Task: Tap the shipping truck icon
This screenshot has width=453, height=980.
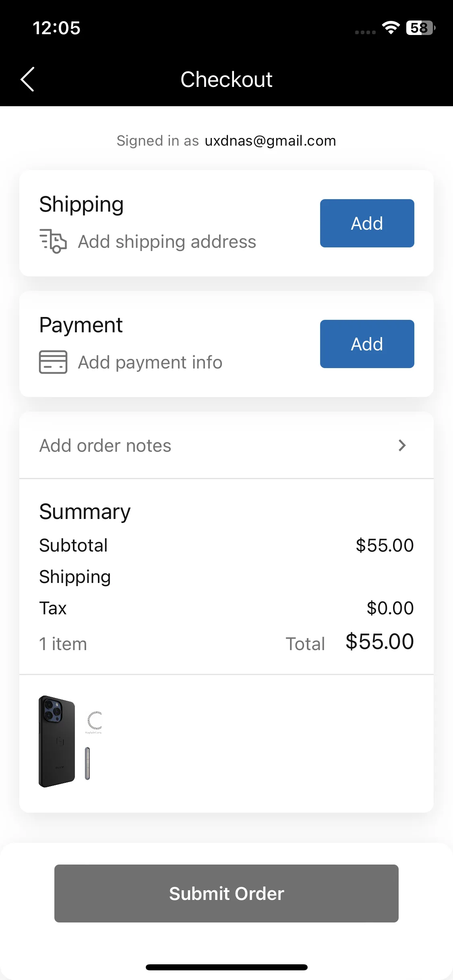Action: (53, 241)
